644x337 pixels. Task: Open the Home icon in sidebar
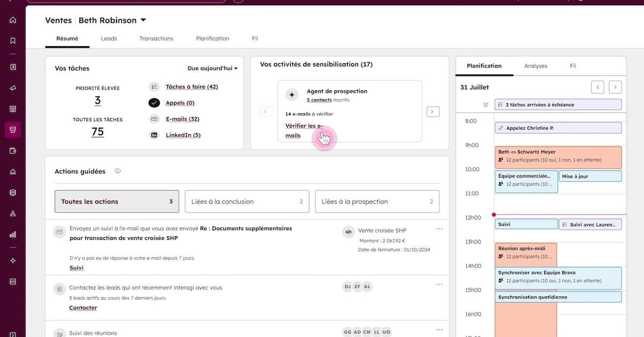coord(13,20)
